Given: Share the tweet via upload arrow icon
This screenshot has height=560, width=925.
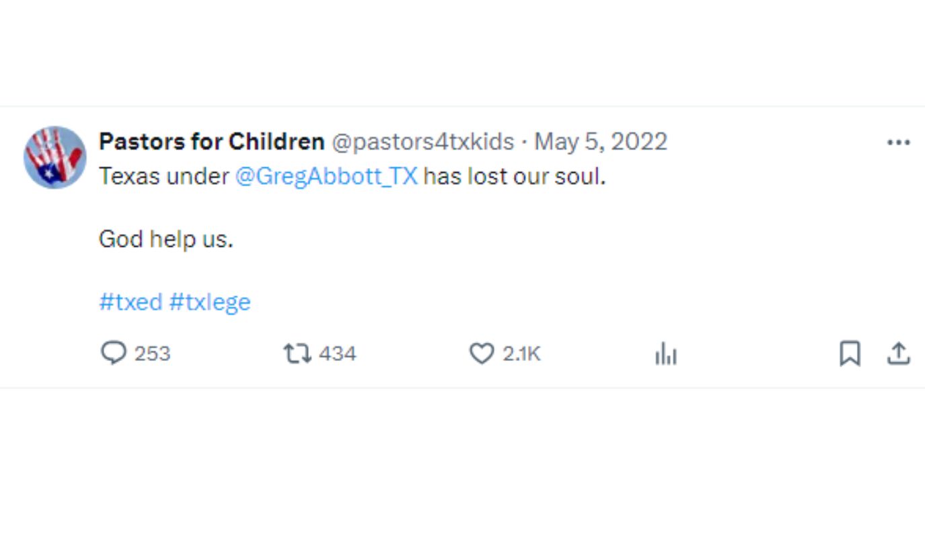Looking at the screenshot, I should (x=898, y=354).
